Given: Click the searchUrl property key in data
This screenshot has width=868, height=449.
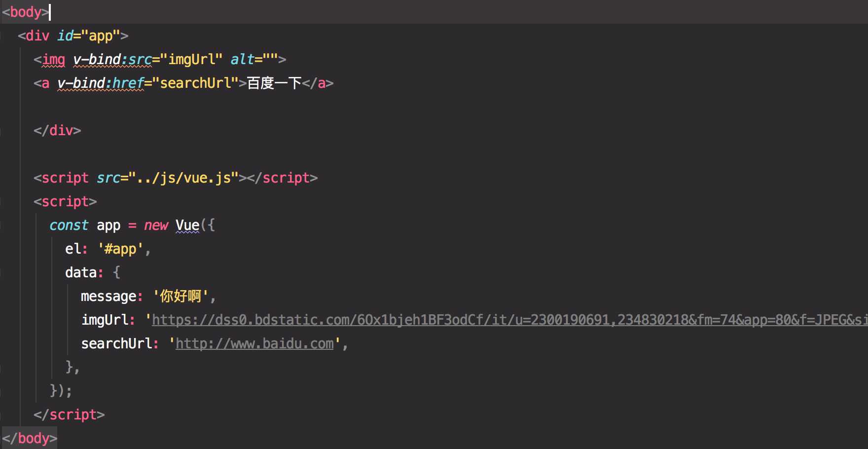Looking at the screenshot, I should pyautogui.click(x=116, y=343).
